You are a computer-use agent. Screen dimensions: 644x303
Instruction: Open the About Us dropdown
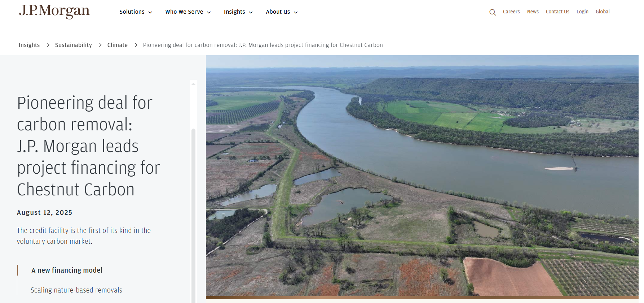click(x=282, y=12)
